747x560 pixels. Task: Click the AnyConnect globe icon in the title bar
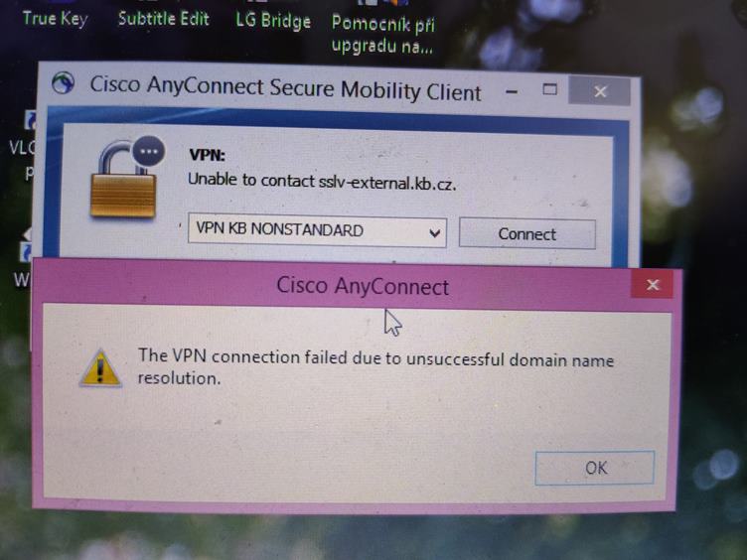[63, 82]
